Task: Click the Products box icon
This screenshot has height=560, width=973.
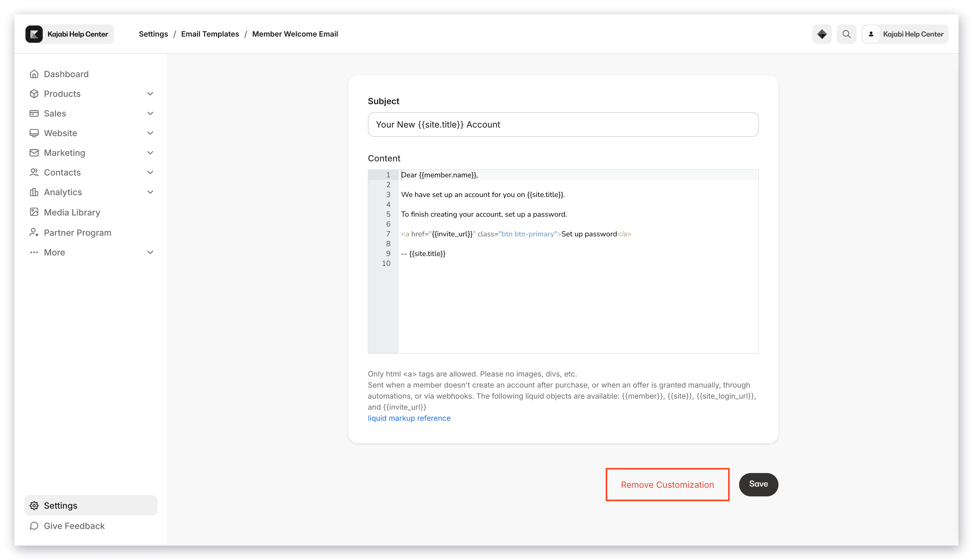Action: 34,93
